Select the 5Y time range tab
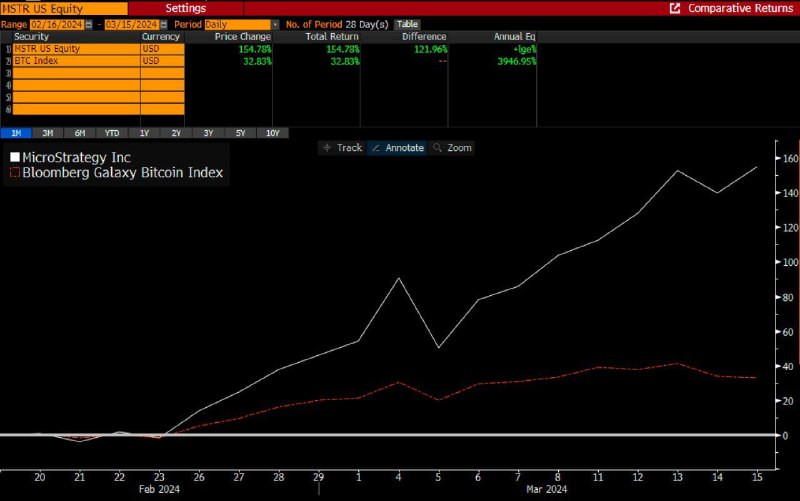The height and width of the screenshot is (501, 800). 241,133
